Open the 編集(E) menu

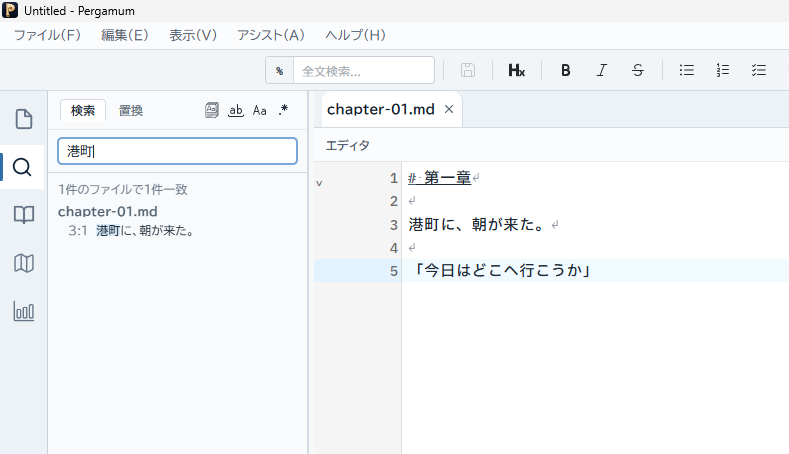point(124,35)
